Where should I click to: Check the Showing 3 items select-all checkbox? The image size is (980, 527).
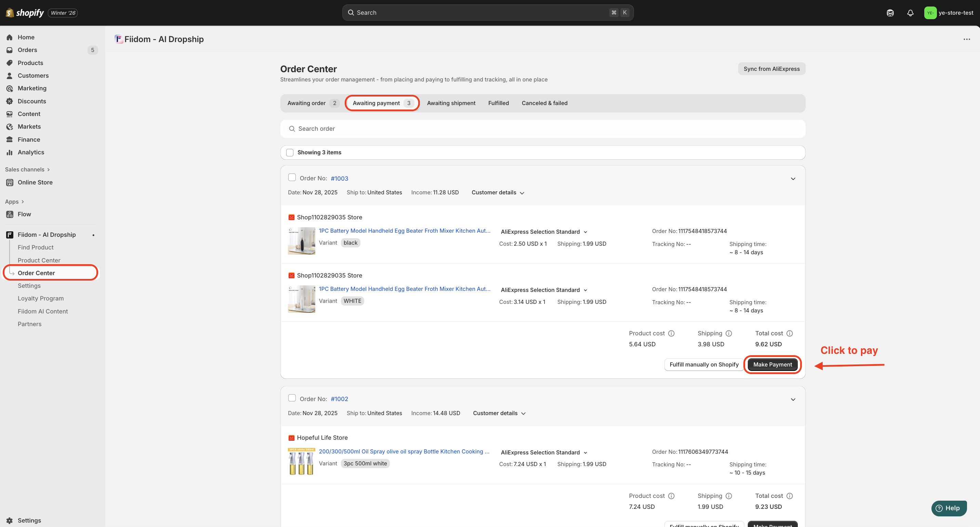290,153
